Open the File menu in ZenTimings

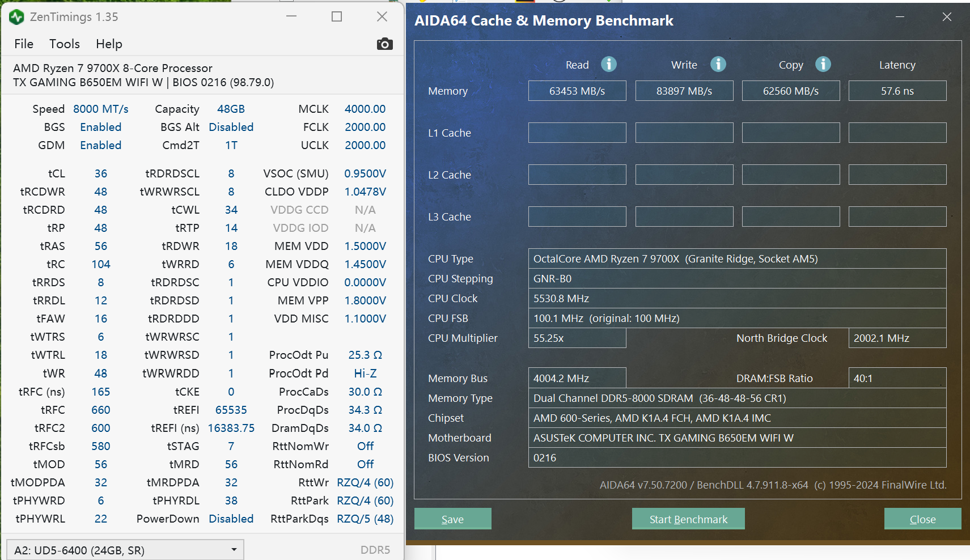(x=24, y=44)
